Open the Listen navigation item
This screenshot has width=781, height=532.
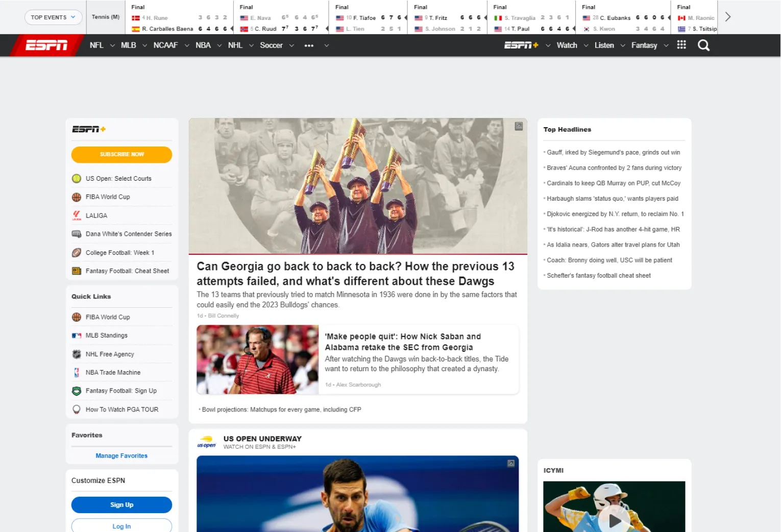604,45
